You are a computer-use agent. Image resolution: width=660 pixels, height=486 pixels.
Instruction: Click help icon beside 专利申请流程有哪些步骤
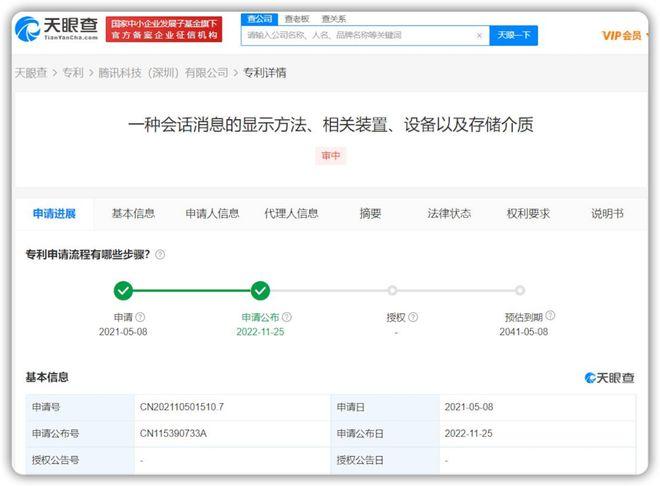click(160, 255)
